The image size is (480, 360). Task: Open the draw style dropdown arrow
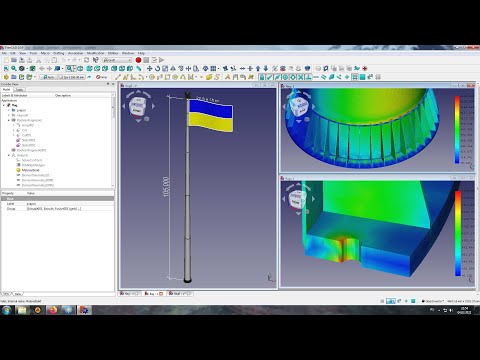(x=26, y=69)
